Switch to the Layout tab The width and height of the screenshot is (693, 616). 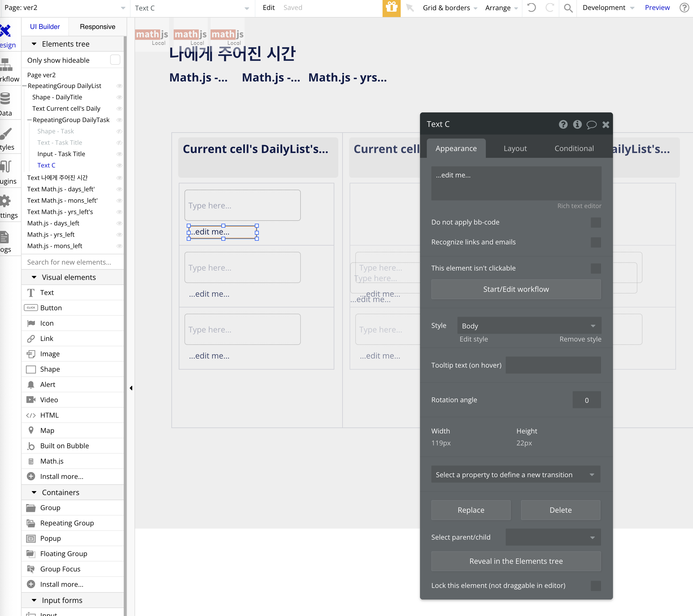[x=515, y=148]
